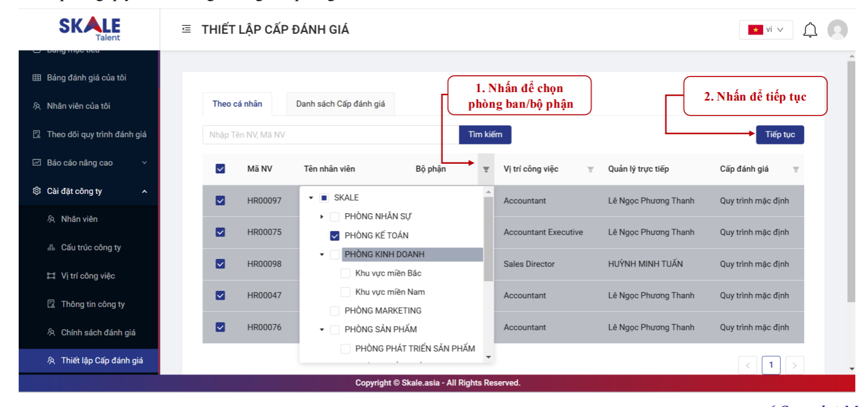This screenshot has width=868, height=407.
Task: Deselect the row checkbox for HR00097
Action: pyautogui.click(x=220, y=200)
